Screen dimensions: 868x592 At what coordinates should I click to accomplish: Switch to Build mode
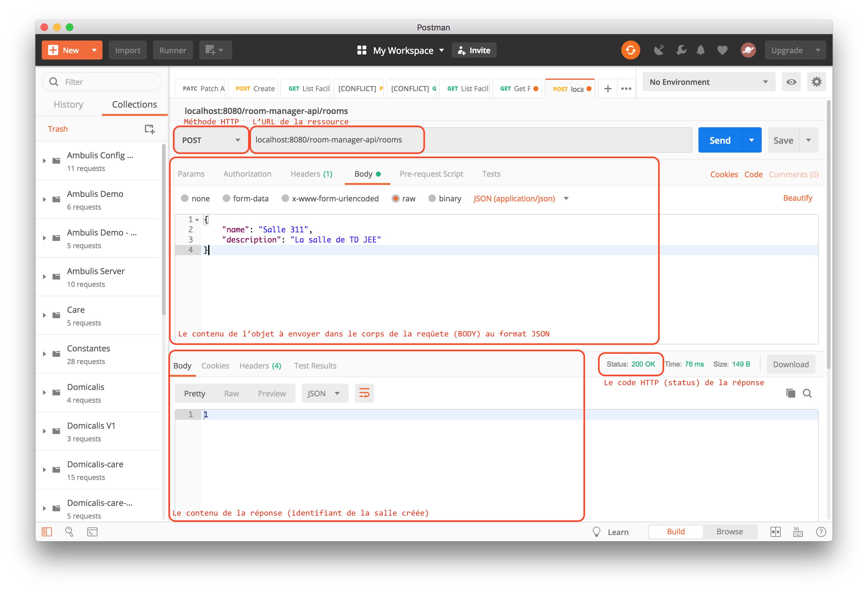676,532
